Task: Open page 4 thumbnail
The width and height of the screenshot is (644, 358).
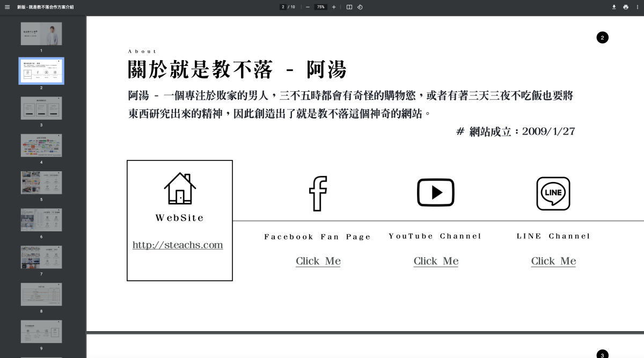Action: tap(41, 145)
